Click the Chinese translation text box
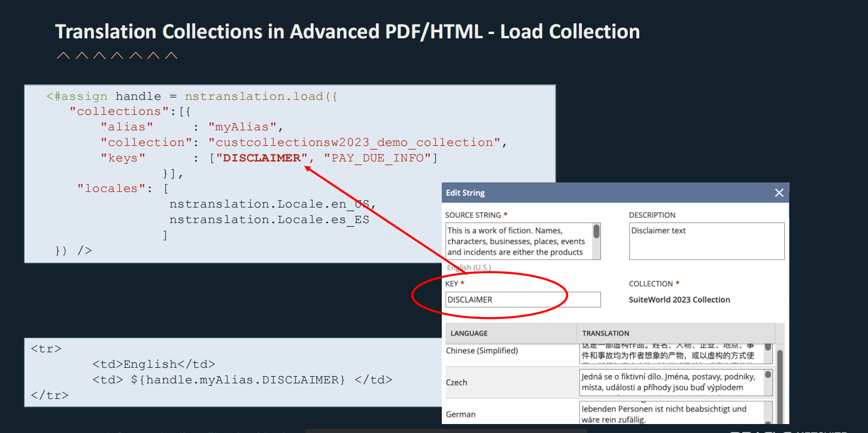Image resolution: width=868 pixels, height=433 pixels. pyautogui.click(x=670, y=353)
